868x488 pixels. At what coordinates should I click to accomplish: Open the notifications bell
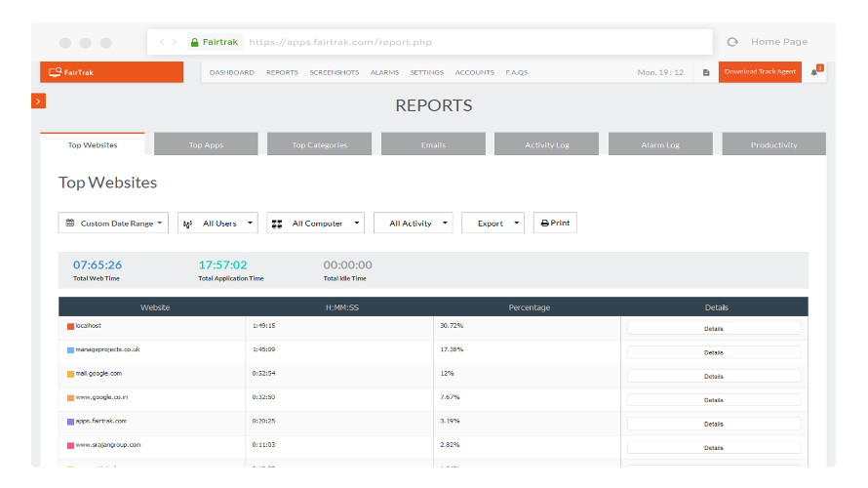click(x=815, y=71)
